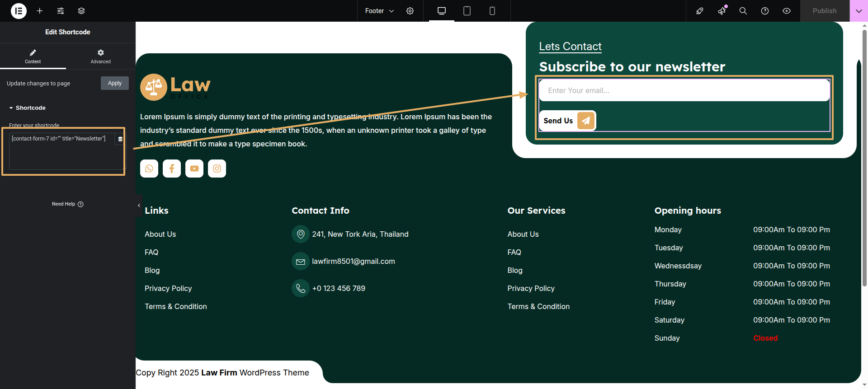Switch to tablet device view
Viewport: 868px width, 389px height.
tap(467, 11)
